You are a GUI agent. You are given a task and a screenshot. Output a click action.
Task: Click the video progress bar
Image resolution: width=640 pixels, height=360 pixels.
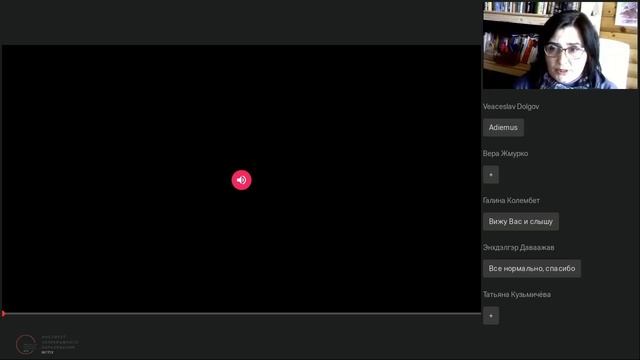click(x=241, y=313)
